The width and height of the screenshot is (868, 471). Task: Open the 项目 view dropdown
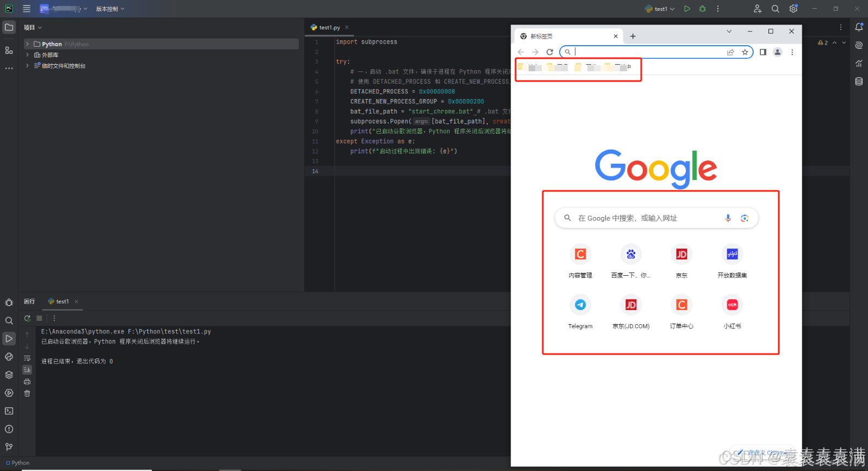[x=33, y=27]
